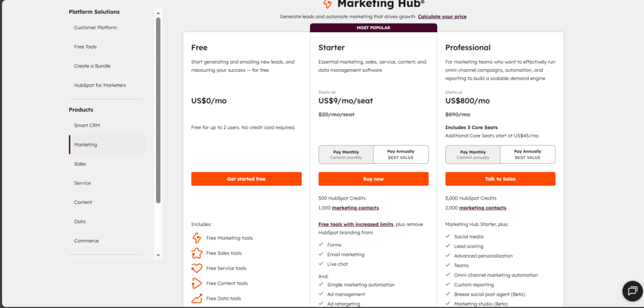Click the Free Sales tools icon
Screen dimensions: 644x308
196,253
